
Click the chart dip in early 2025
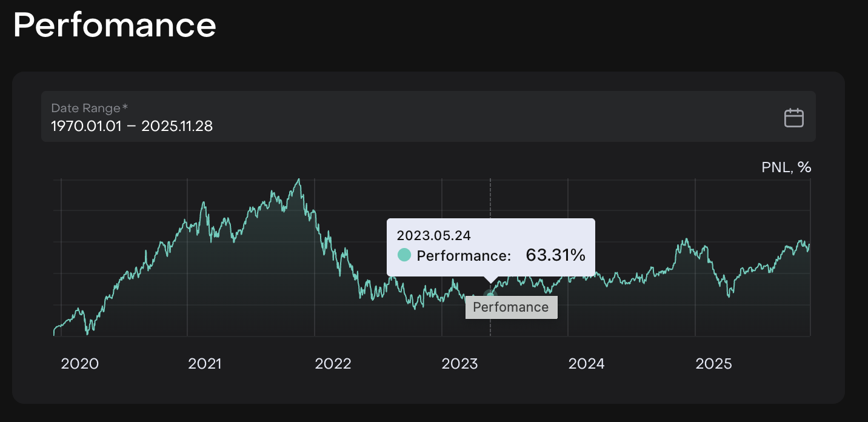(x=729, y=296)
